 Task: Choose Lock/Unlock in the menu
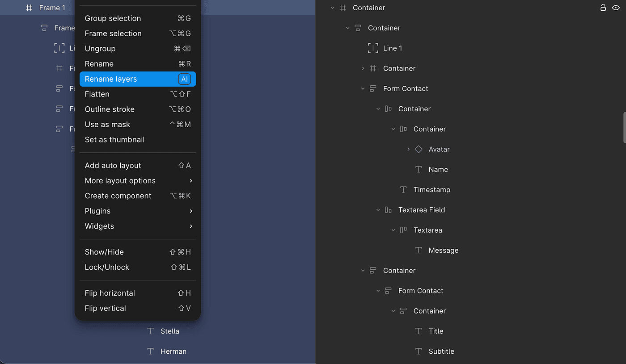pyautogui.click(x=138, y=267)
